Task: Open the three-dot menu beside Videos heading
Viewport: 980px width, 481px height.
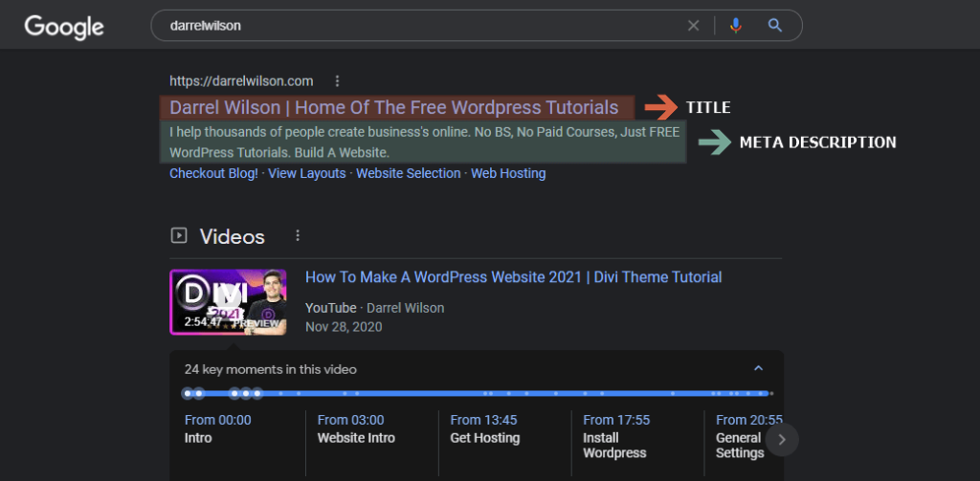Action: point(298,235)
